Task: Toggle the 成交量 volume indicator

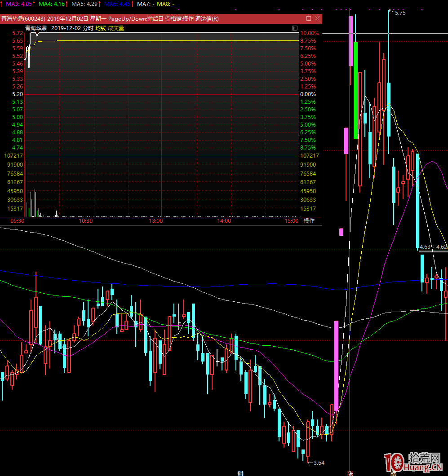Action: click(x=116, y=28)
